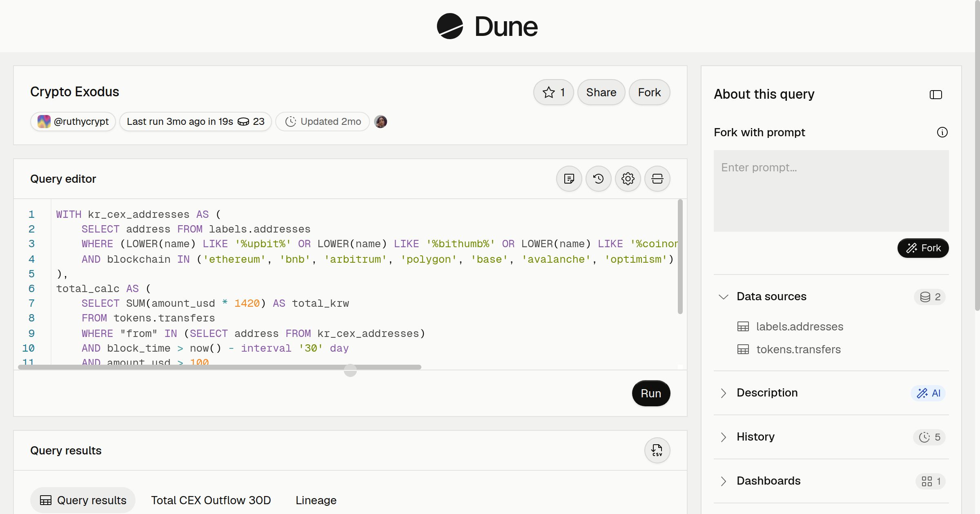Open query version history icon

[x=598, y=179]
